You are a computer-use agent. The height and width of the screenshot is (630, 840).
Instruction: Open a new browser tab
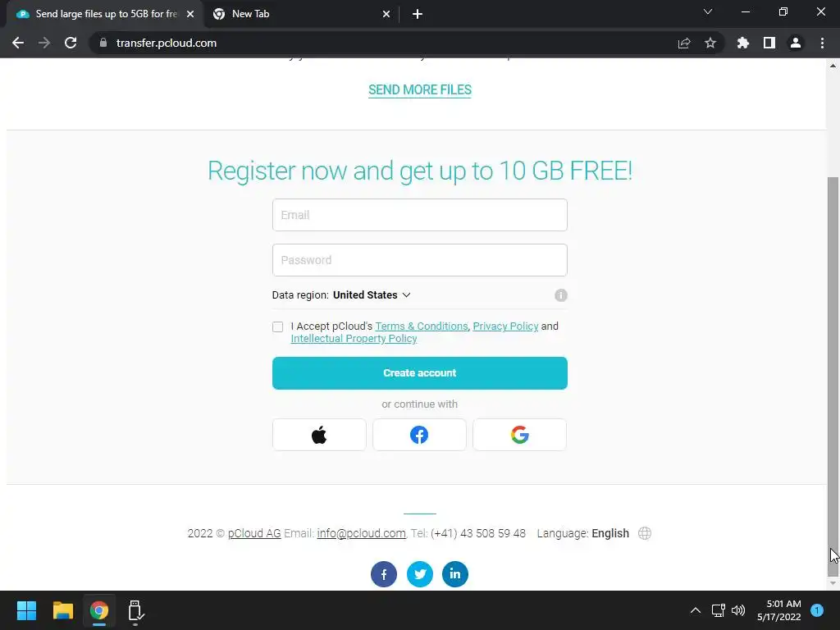click(x=418, y=14)
